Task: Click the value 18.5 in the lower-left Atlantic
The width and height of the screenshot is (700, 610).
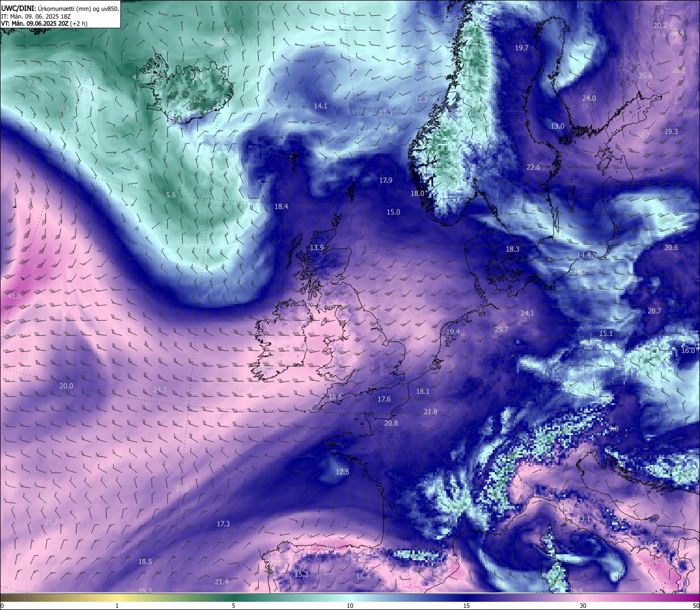Action: point(145,562)
